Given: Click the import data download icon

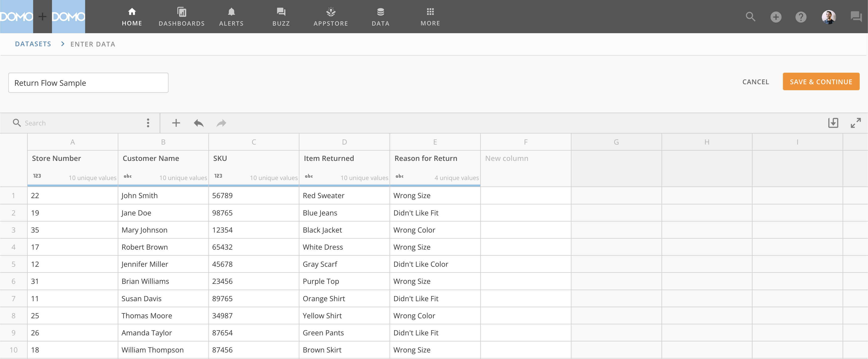Looking at the screenshot, I should click(833, 123).
